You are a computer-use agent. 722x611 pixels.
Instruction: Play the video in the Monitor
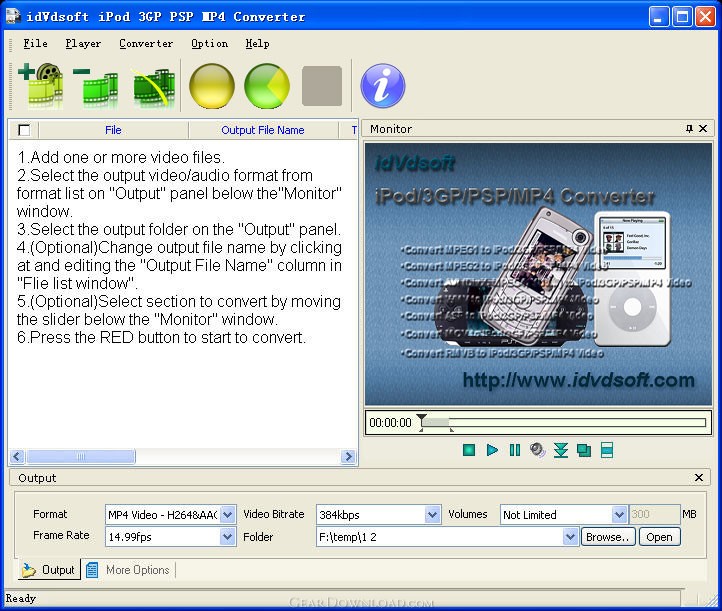[x=492, y=450]
